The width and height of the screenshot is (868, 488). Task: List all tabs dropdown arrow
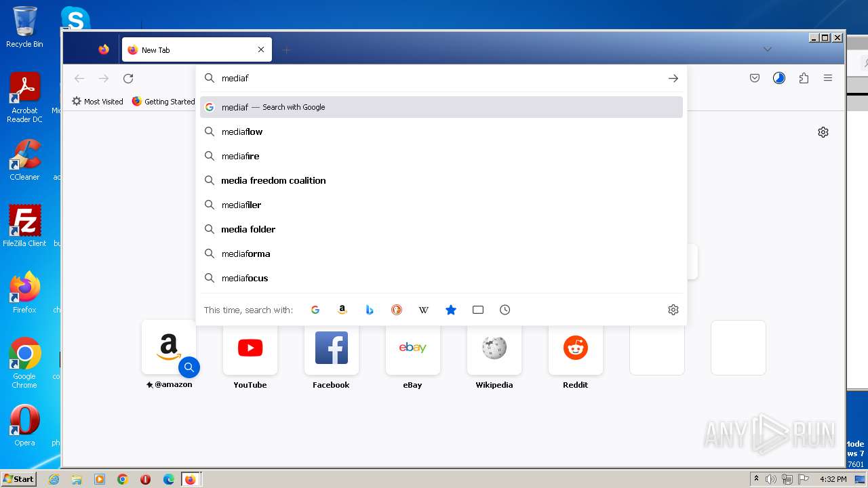(768, 49)
